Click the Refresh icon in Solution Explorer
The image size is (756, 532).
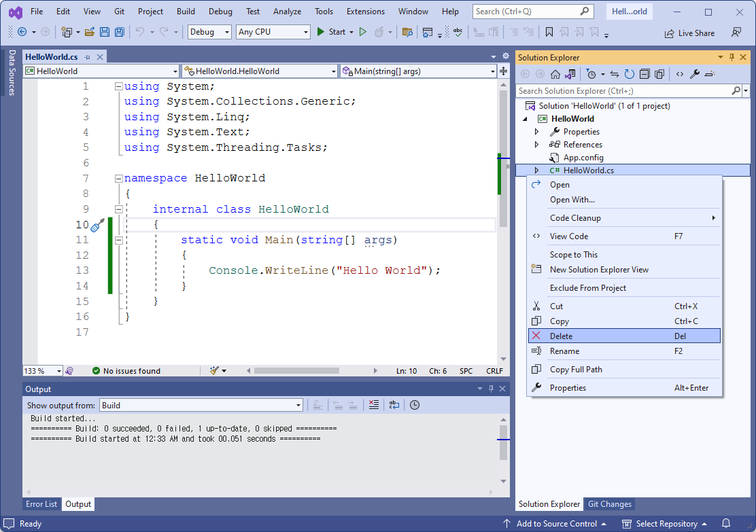[629, 74]
